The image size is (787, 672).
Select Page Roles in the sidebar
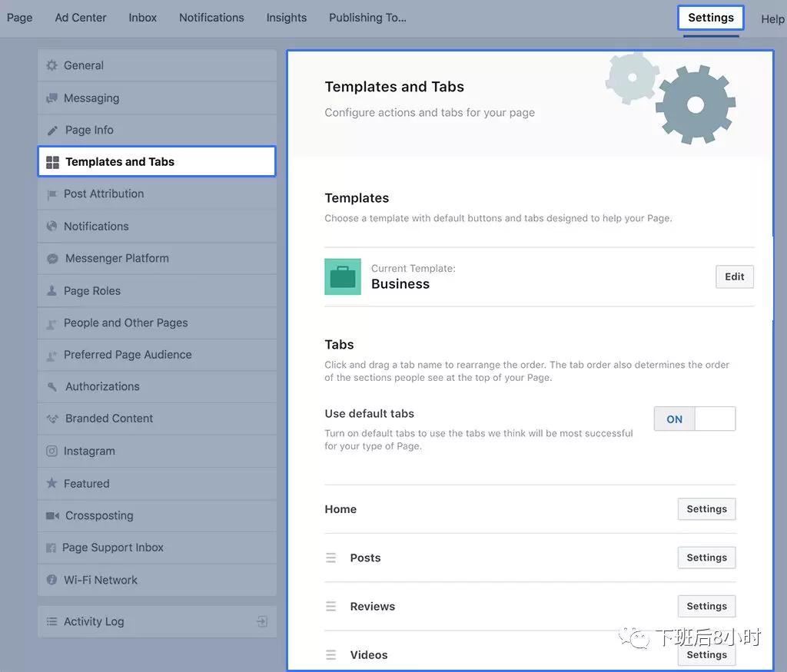[92, 291]
